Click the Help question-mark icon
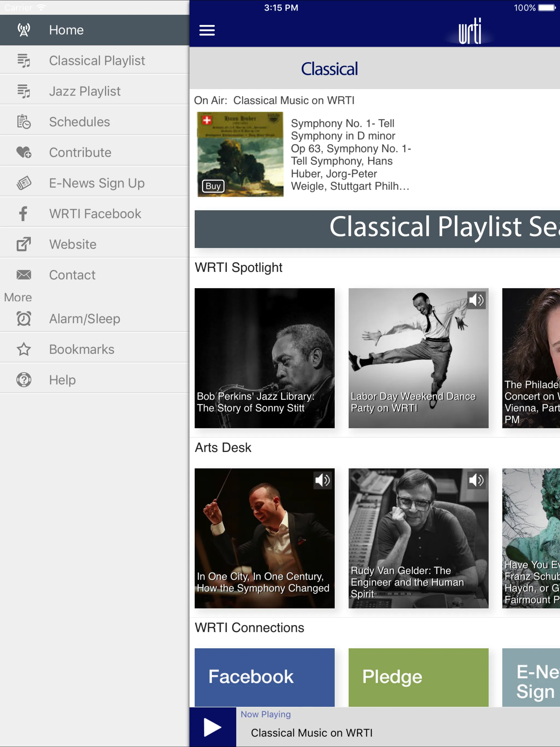Image resolution: width=560 pixels, height=747 pixels. click(23, 380)
